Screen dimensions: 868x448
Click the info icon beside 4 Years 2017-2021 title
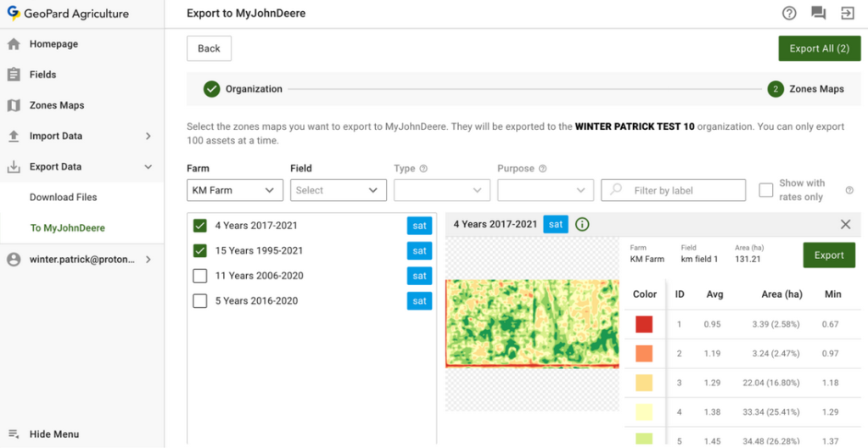582,225
